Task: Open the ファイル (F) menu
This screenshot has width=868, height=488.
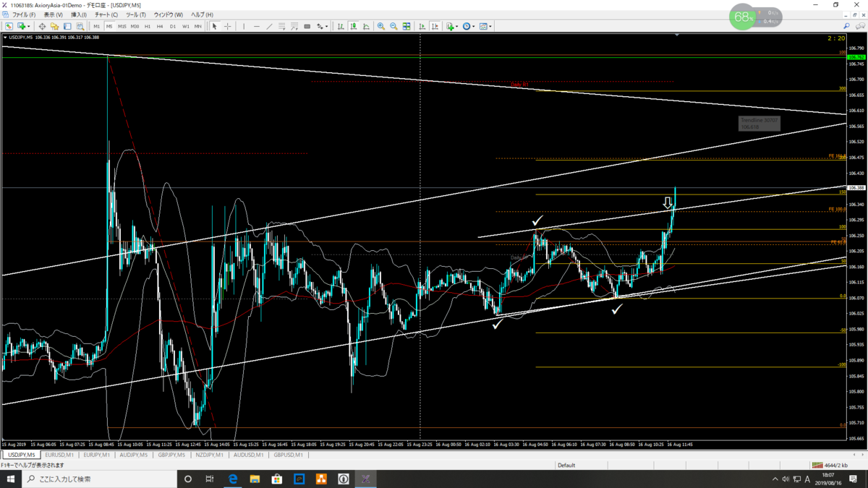Action: pyautogui.click(x=24, y=14)
